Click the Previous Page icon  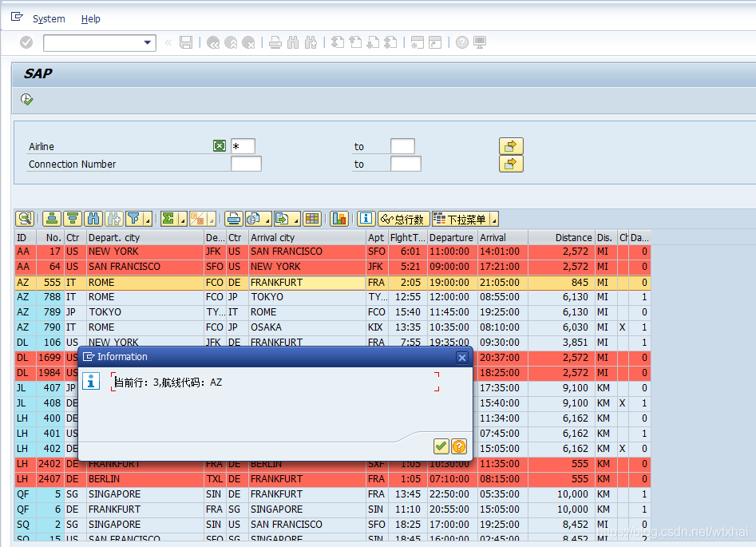tap(355, 42)
